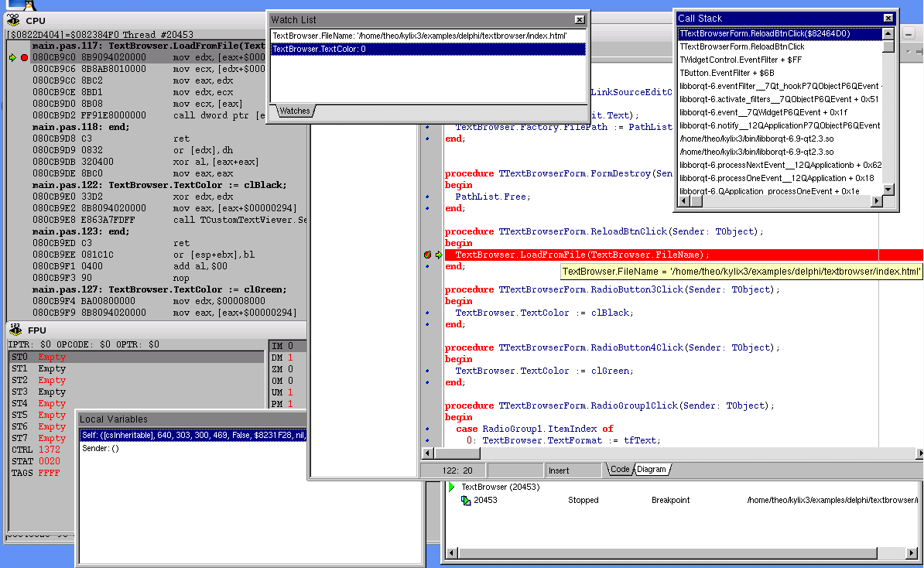Click blue gutter dot beside PathList.Free line
Viewport: 924px width, 568px height.
pos(427,197)
